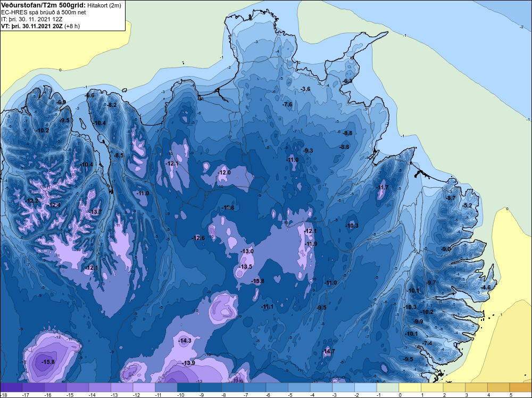Choose the light blue swatch between -2 and -1

coord(366,387)
